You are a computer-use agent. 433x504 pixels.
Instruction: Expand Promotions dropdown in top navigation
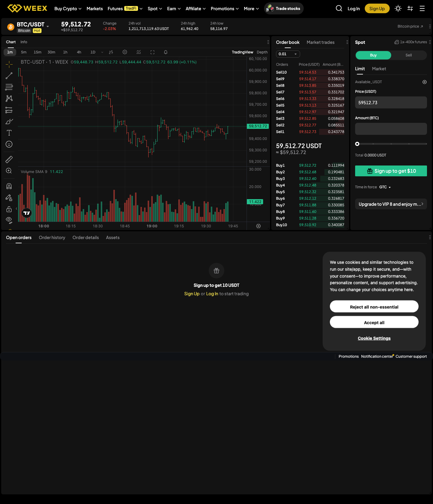225,9
